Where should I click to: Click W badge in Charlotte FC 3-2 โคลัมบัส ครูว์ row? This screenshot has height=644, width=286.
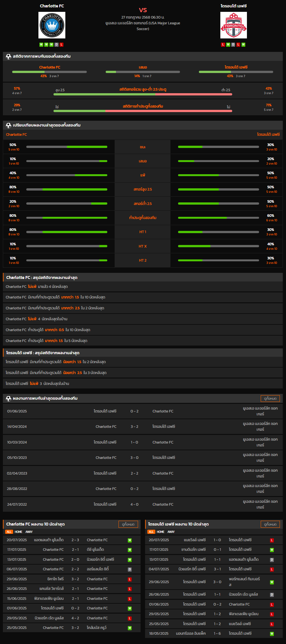point(130,628)
